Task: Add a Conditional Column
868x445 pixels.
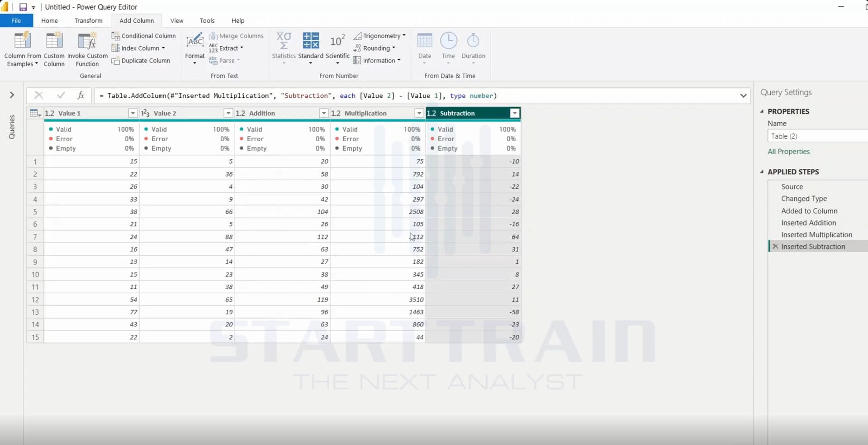Action: 144,36
